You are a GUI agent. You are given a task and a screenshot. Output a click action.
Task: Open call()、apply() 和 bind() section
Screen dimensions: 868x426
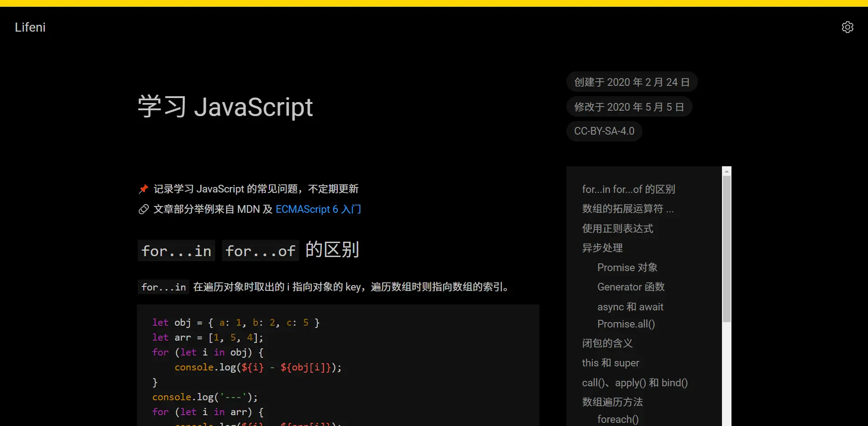[635, 383]
